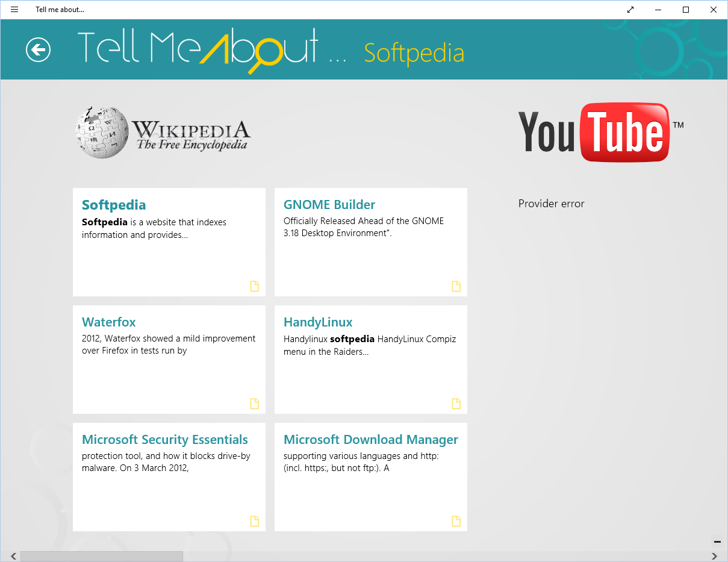Click the 'supporting various languages and http:' snippet
This screenshot has width=728, height=562.
pyautogui.click(x=361, y=462)
